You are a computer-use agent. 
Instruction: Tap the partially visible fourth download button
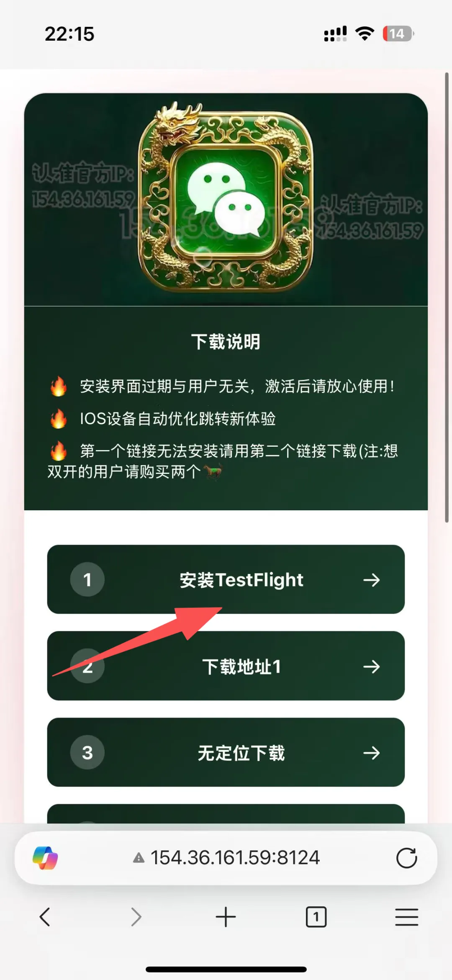click(226, 814)
